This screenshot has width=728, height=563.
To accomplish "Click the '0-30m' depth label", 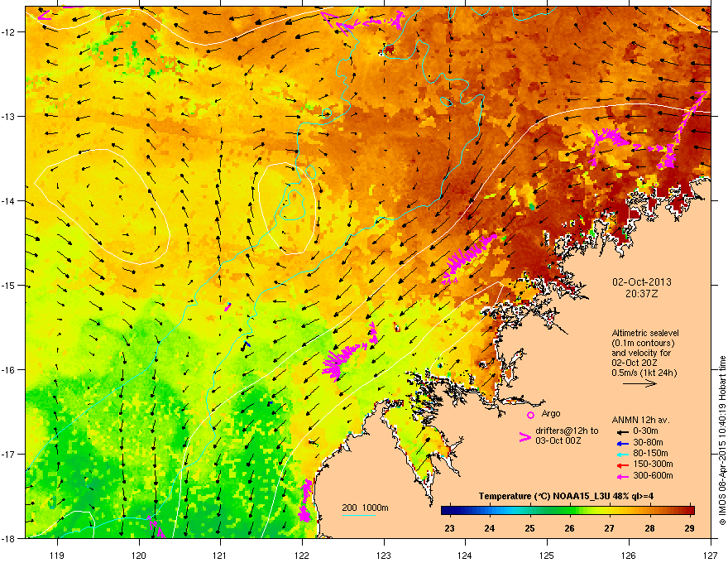I will pos(645,431).
